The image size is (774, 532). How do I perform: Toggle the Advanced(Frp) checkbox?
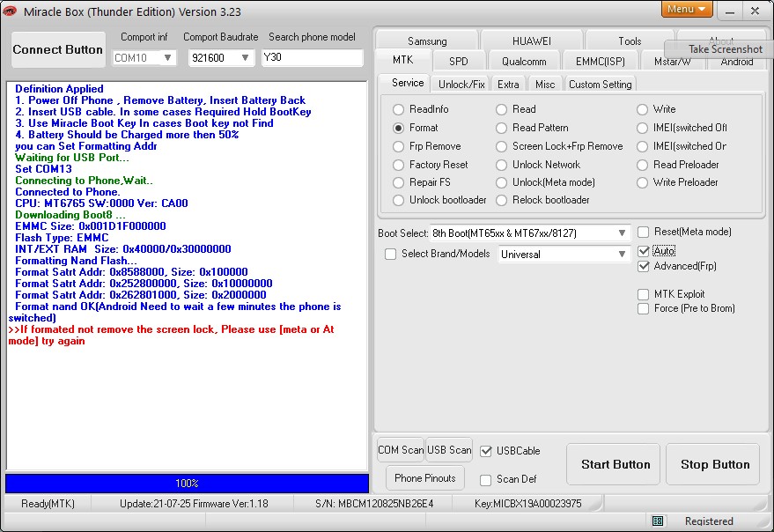click(643, 267)
